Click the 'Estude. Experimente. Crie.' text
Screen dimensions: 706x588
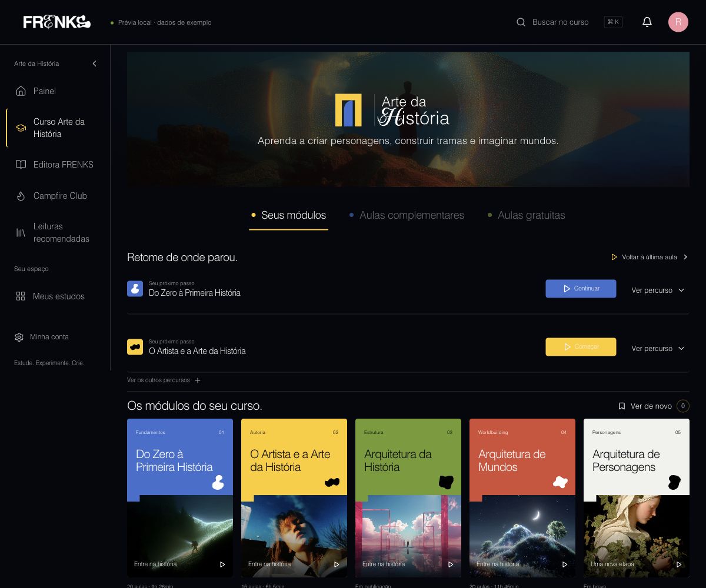point(49,363)
